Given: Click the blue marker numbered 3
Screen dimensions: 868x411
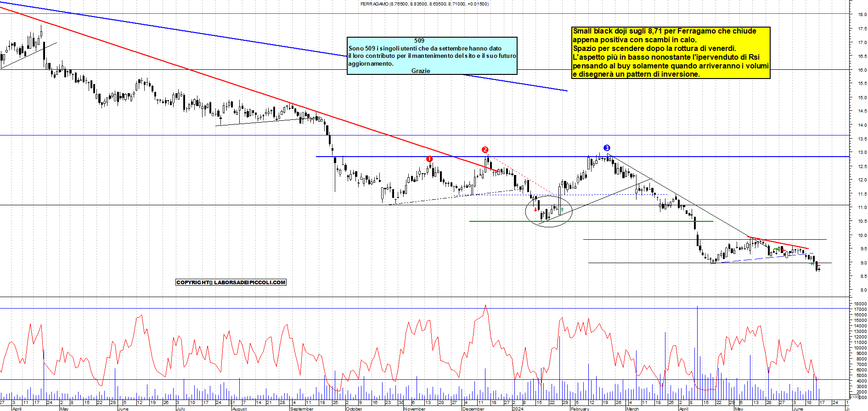Looking at the screenshot, I should coord(607,148).
